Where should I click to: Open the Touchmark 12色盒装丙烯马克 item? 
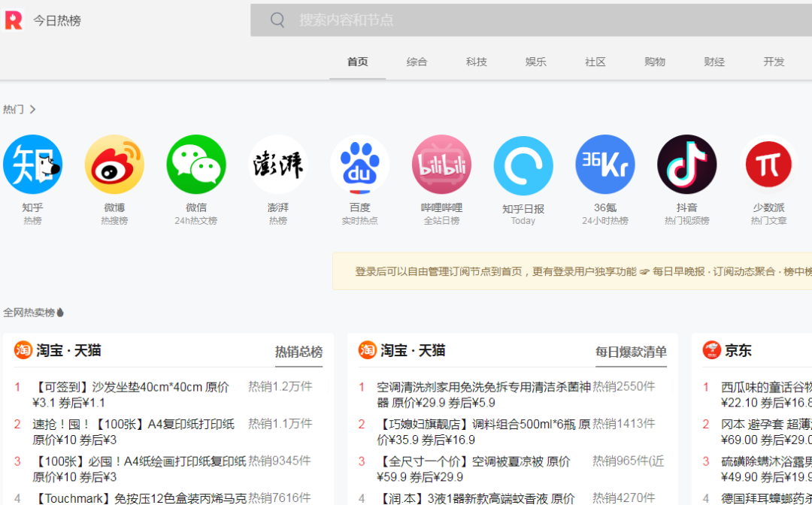[140, 498]
